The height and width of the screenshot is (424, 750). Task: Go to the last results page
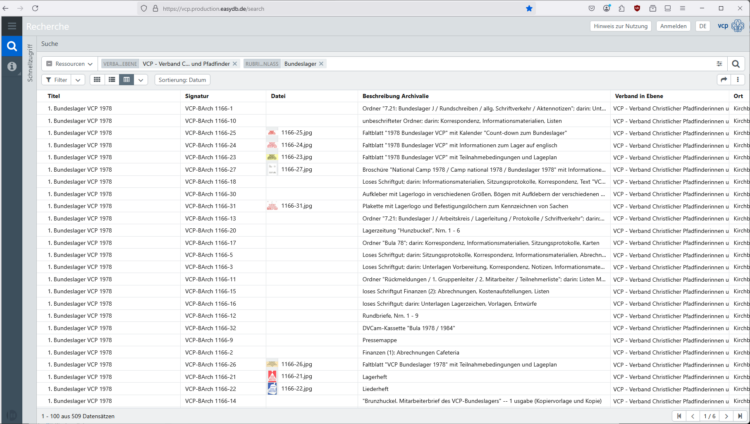739,416
